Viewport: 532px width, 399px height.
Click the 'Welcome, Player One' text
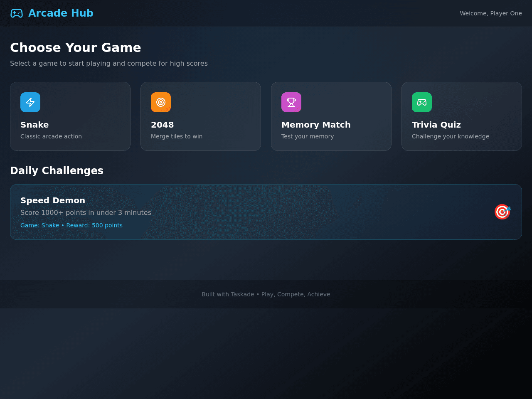[491, 13]
